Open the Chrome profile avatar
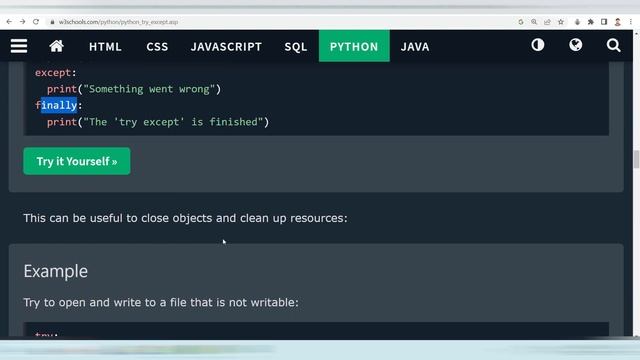This screenshot has width=640, height=360. (x=618, y=22)
